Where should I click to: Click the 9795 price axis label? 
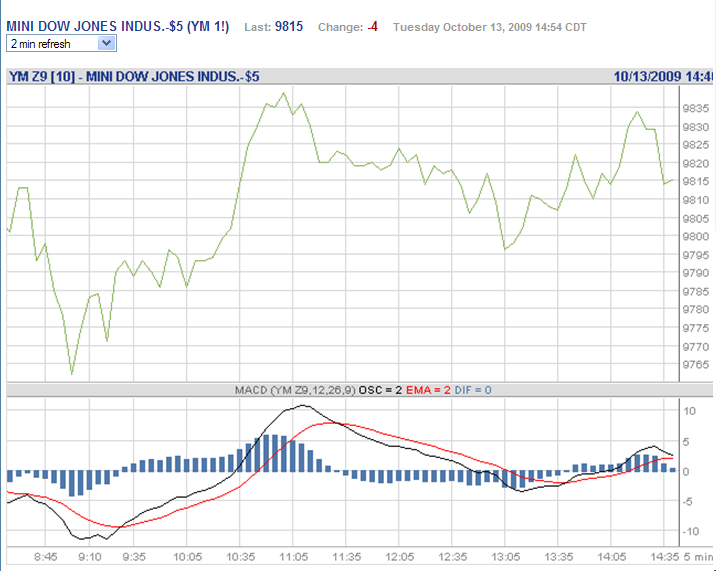[x=696, y=255]
